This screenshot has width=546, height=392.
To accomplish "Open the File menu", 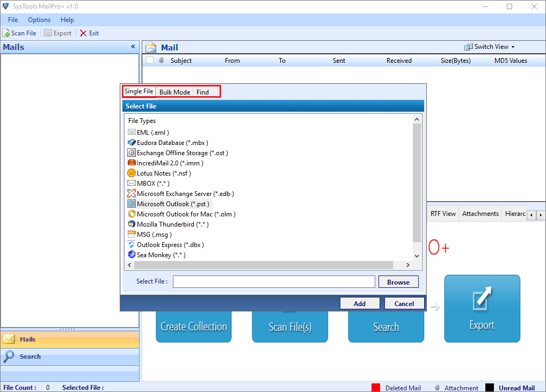I will tap(13, 20).
